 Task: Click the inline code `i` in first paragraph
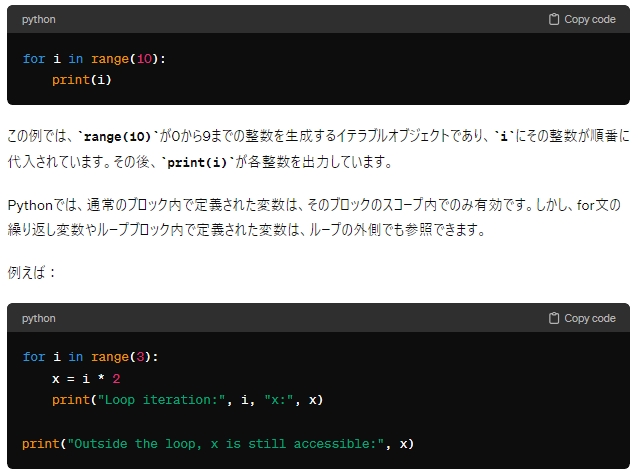(x=504, y=136)
